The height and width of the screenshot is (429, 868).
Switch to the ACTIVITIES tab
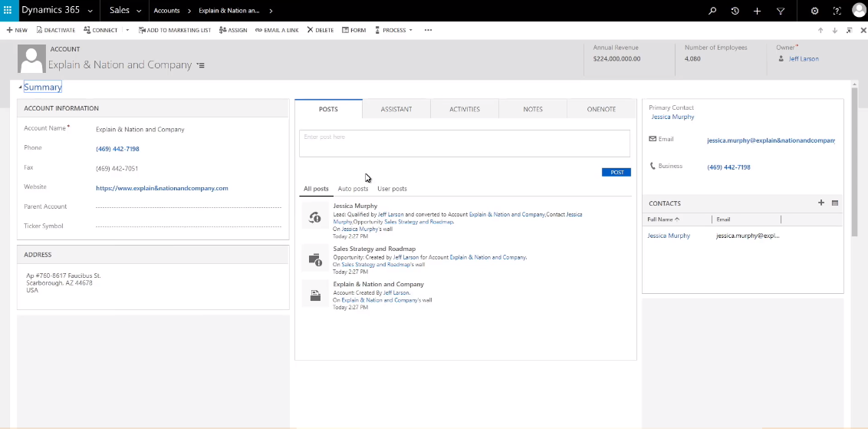coord(465,109)
